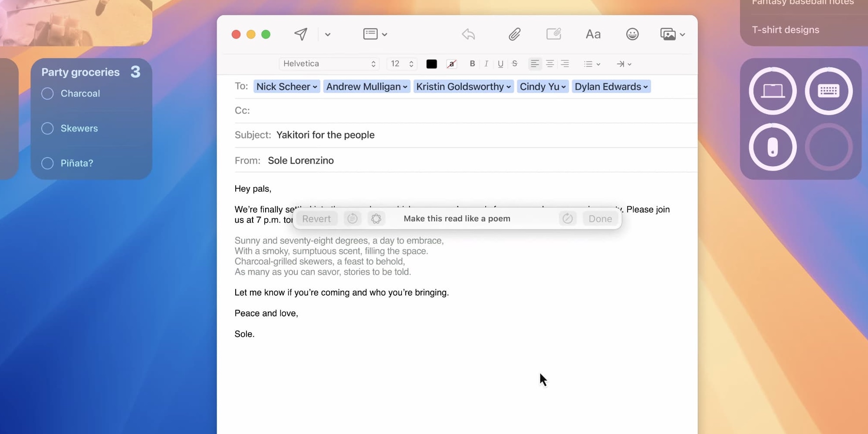Send the email message

(300, 34)
